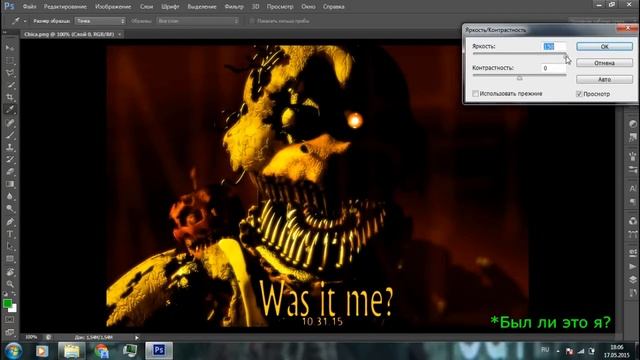
Task: Select the Brush tool
Action: tap(10, 135)
